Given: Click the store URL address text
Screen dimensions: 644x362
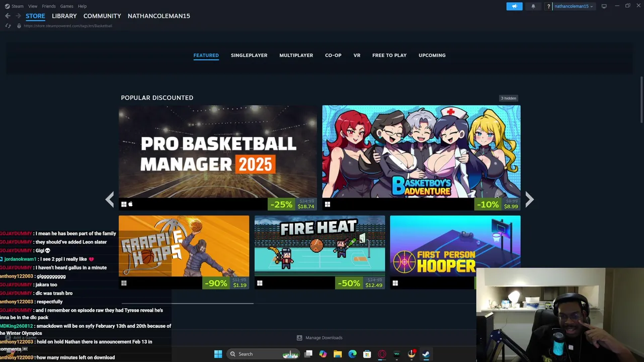Looking at the screenshot, I should click(68, 26).
